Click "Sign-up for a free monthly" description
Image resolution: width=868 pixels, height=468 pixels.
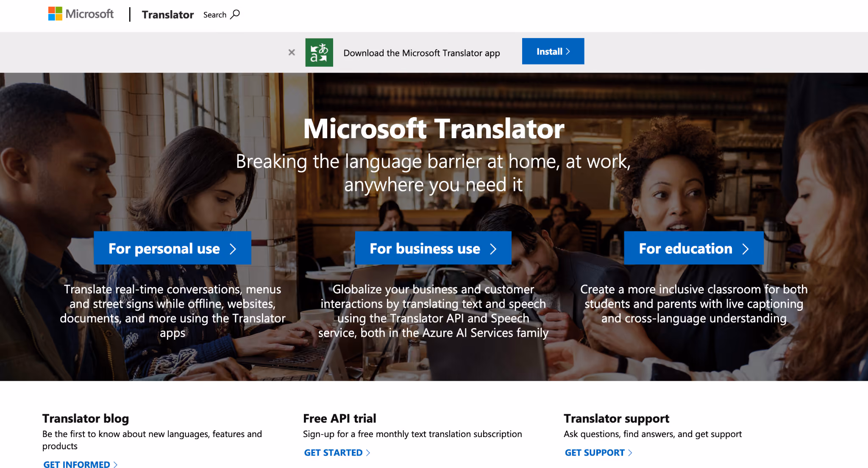[412, 434]
